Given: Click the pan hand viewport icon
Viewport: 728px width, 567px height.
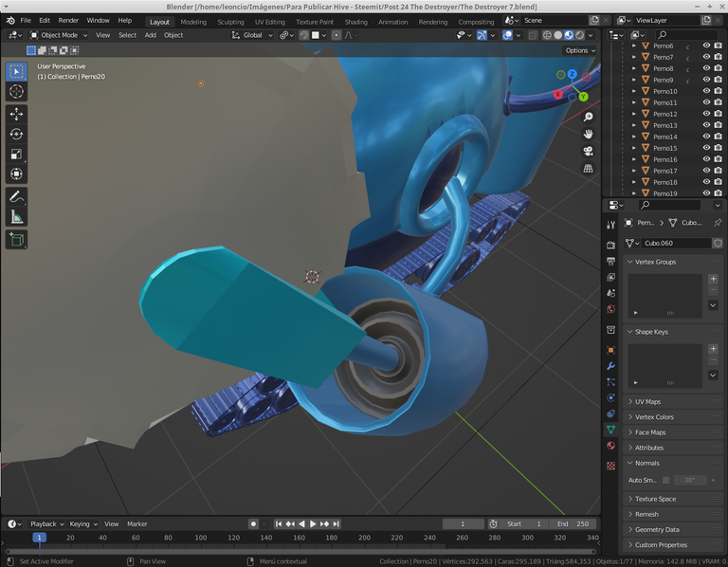Looking at the screenshot, I should click(589, 135).
